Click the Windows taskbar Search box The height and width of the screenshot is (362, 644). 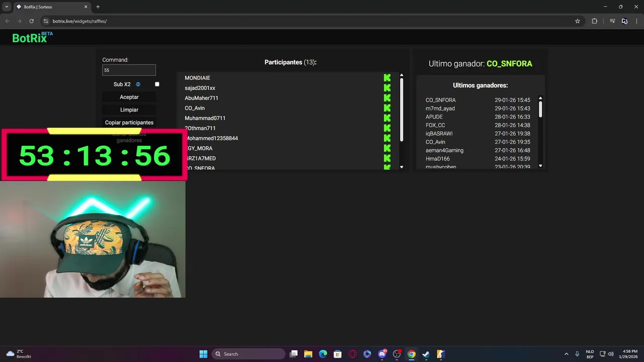248,354
